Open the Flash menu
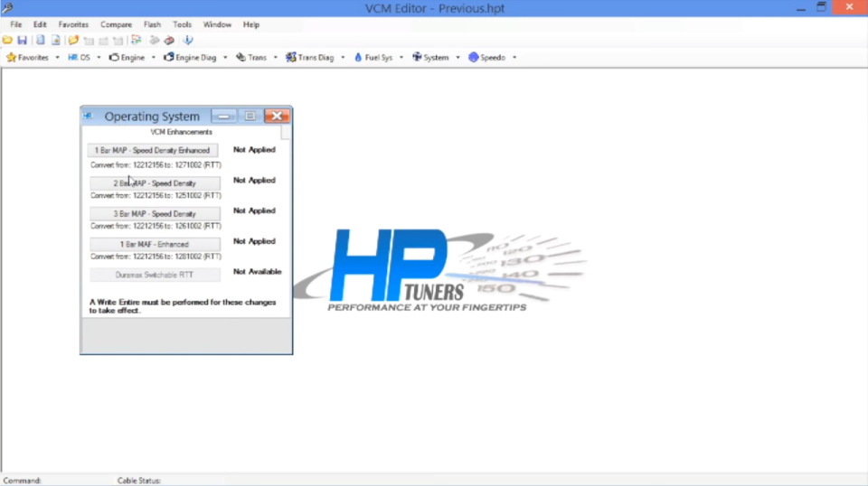This screenshot has width=868, height=486. (152, 24)
